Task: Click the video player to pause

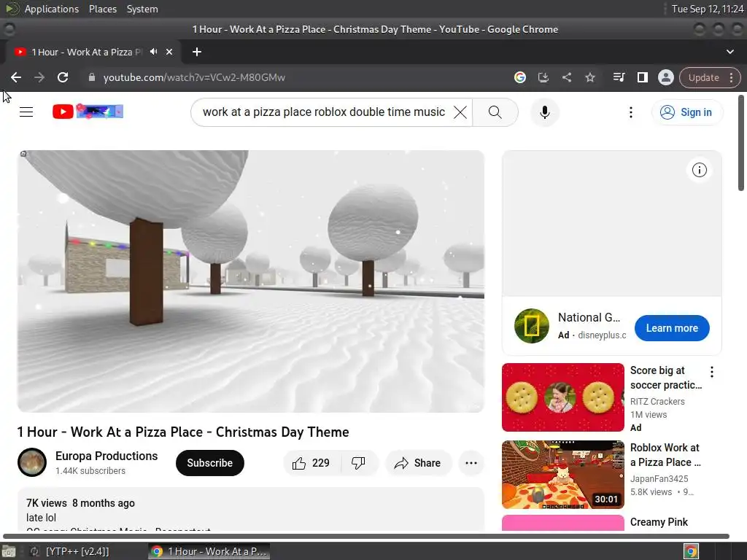Action: [x=251, y=281]
